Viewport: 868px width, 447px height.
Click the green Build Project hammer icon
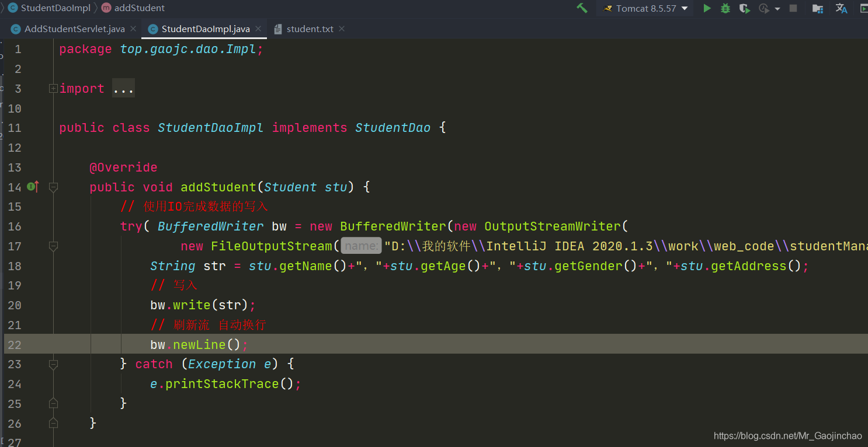click(582, 8)
